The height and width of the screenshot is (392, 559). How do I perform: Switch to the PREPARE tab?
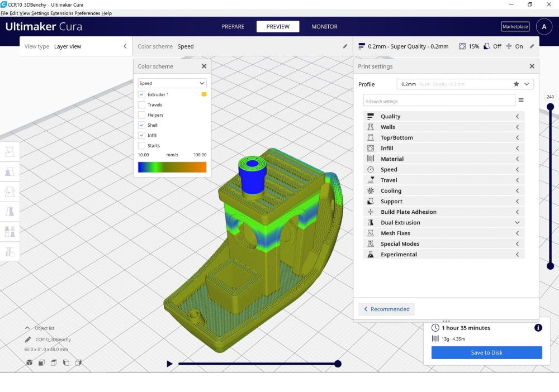233,27
